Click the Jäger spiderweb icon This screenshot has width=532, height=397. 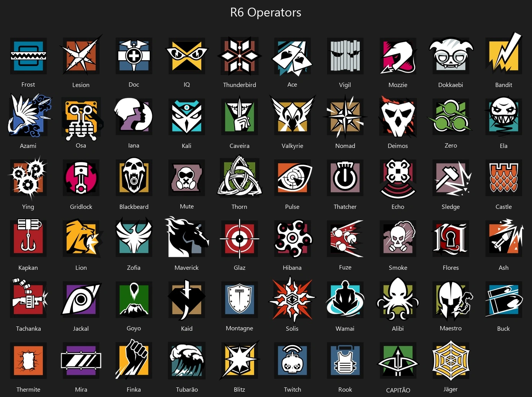pyautogui.click(x=451, y=361)
